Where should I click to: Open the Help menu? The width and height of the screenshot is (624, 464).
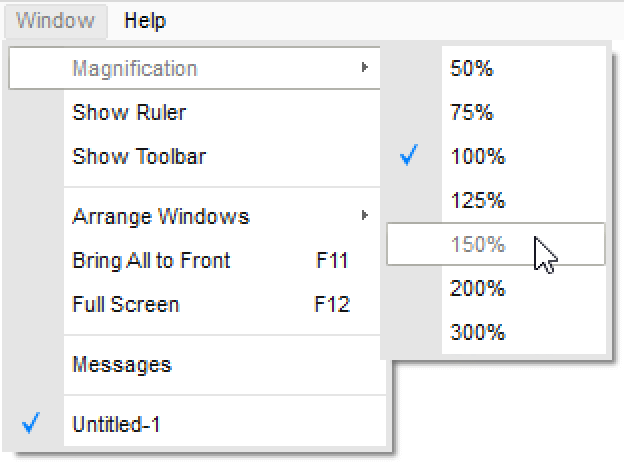[145, 20]
